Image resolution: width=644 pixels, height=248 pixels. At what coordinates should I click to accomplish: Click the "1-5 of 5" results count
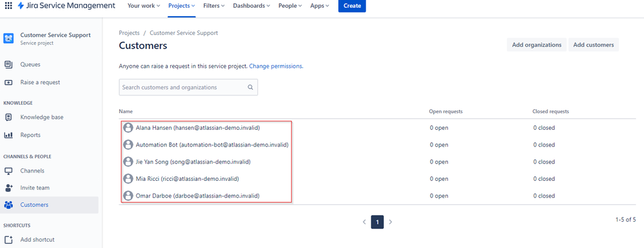625,220
